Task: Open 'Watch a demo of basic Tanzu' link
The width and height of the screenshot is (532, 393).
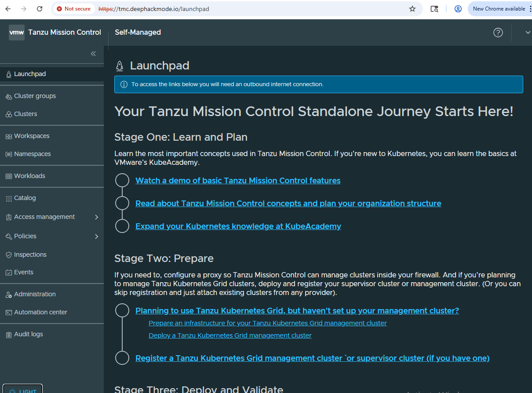Action: click(x=238, y=181)
